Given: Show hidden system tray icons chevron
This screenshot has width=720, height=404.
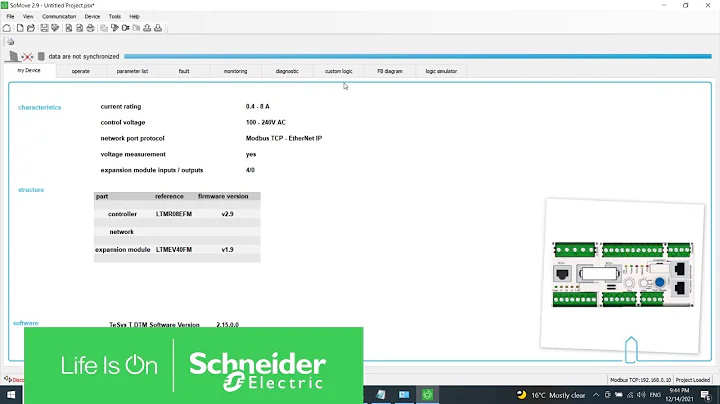Looking at the screenshot, I should point(596,395).
